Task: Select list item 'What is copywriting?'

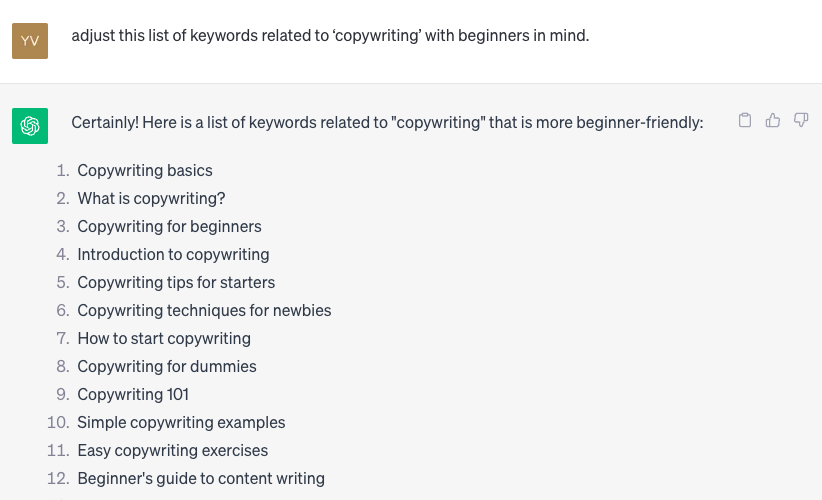Action: click(151, 199)
